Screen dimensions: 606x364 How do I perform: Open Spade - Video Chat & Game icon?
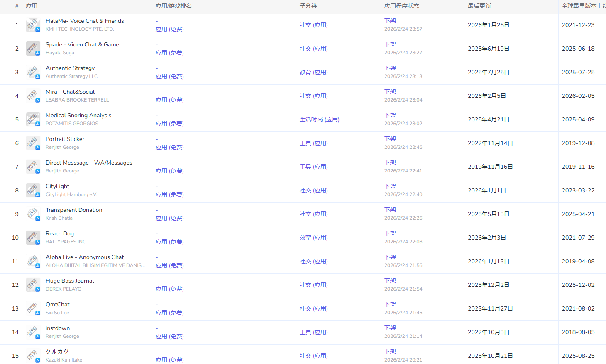pos(33,49)
